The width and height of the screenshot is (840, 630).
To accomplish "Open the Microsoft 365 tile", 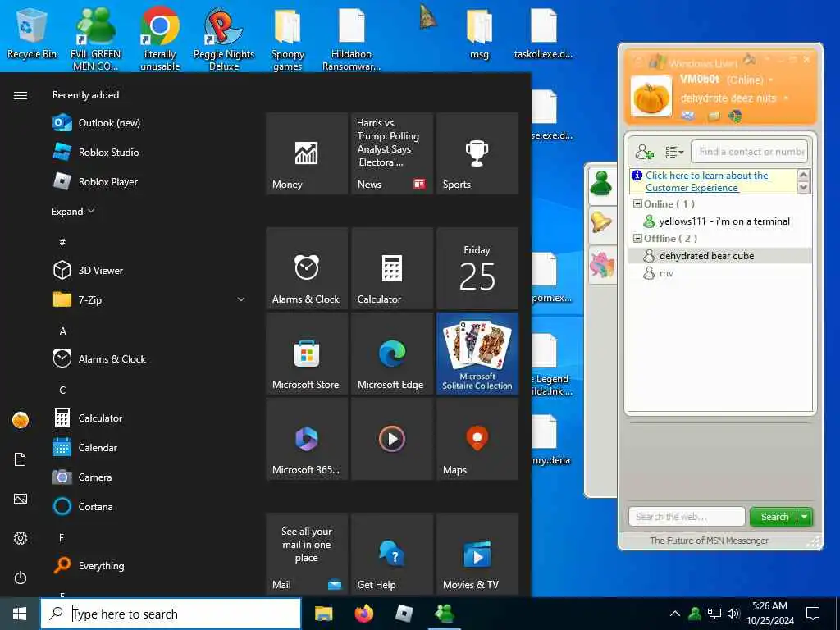I will pos(307,439).
